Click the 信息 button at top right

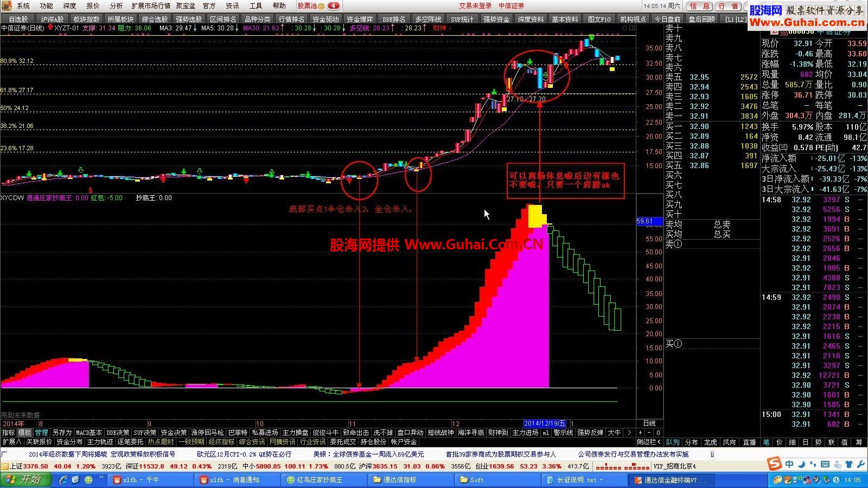(x=699, y=6)
